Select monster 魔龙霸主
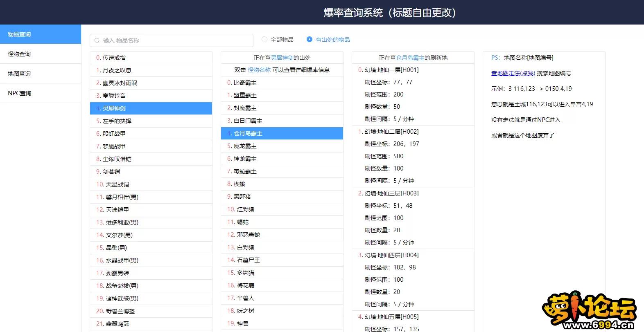The width and height of the screenshot is (644, 332). 282,146
